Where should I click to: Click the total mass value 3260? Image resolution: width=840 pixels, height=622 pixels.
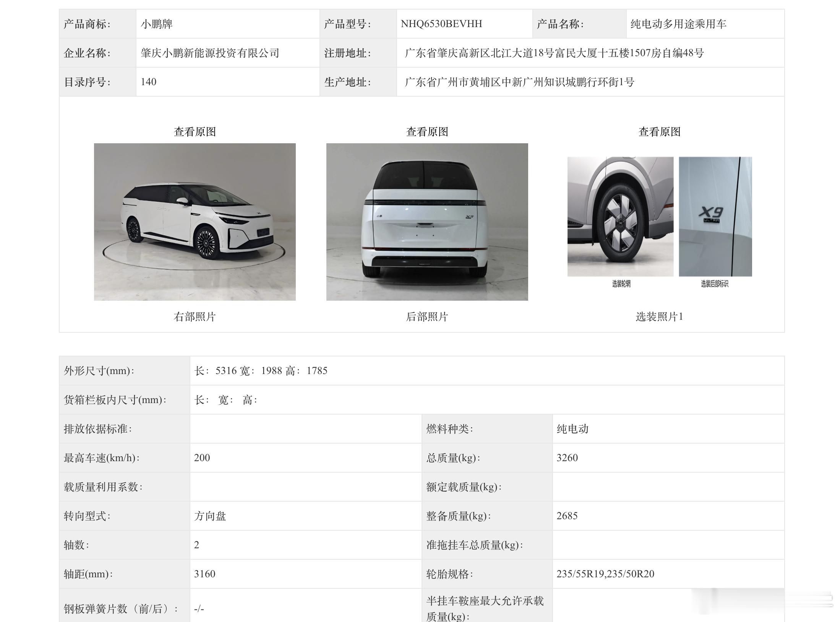tap(567, 458)
